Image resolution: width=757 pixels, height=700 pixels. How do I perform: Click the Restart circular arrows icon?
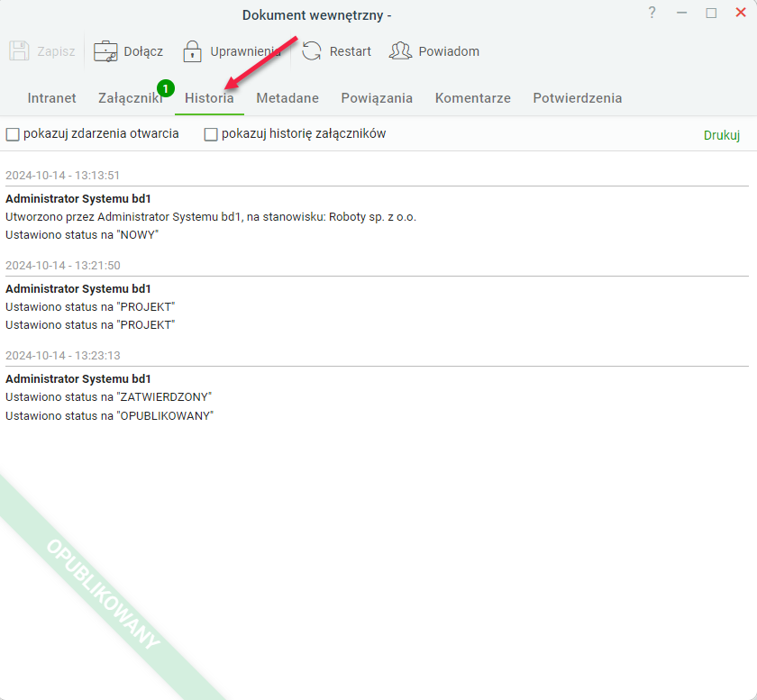(312, 50)
